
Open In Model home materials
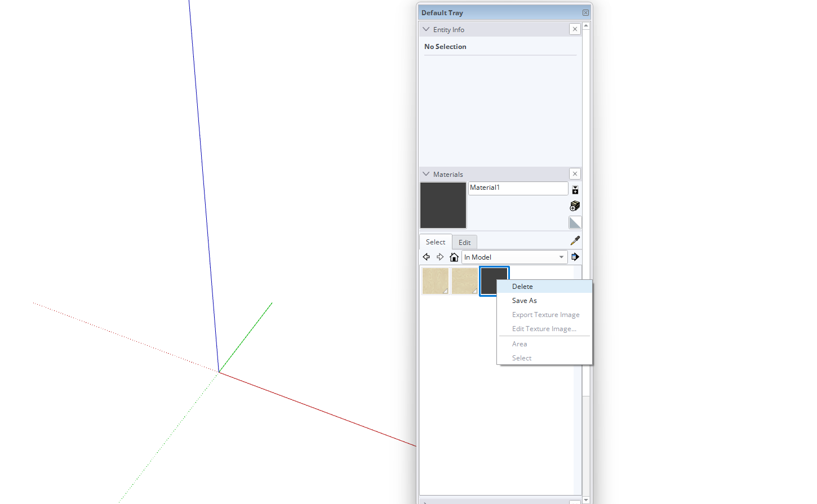[454, 257]
